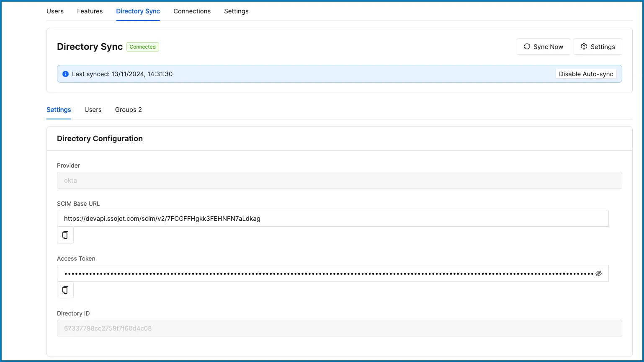
Task: Click the info icon in the sync banner
Action: pyautogui.click(x=65, y=74)
